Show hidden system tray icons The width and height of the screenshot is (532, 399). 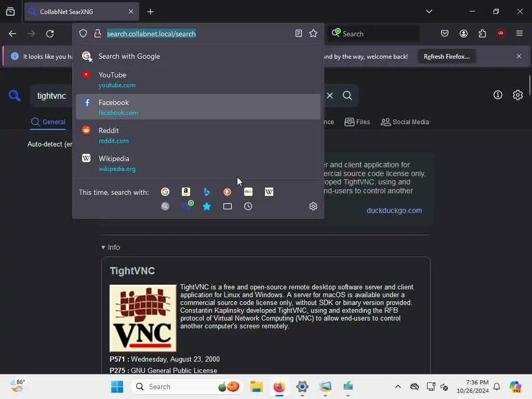(x=398, y=387)
